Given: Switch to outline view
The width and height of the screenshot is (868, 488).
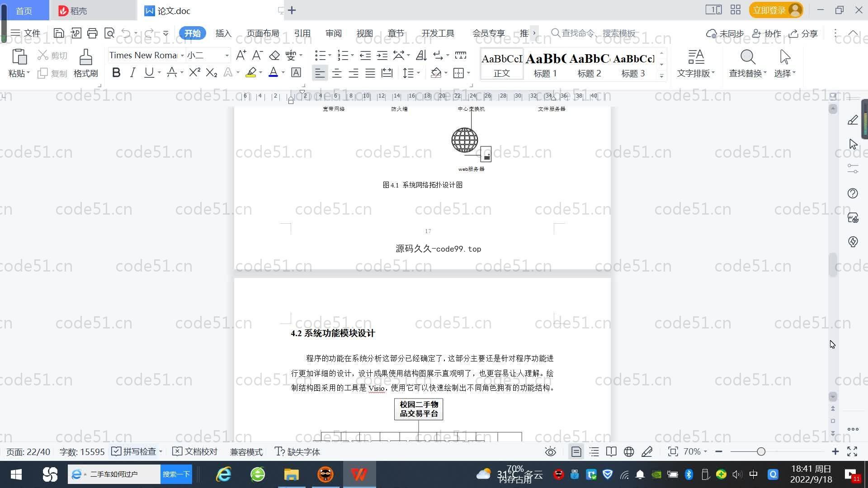Looking at the screenshot, I should pos(594,451).
